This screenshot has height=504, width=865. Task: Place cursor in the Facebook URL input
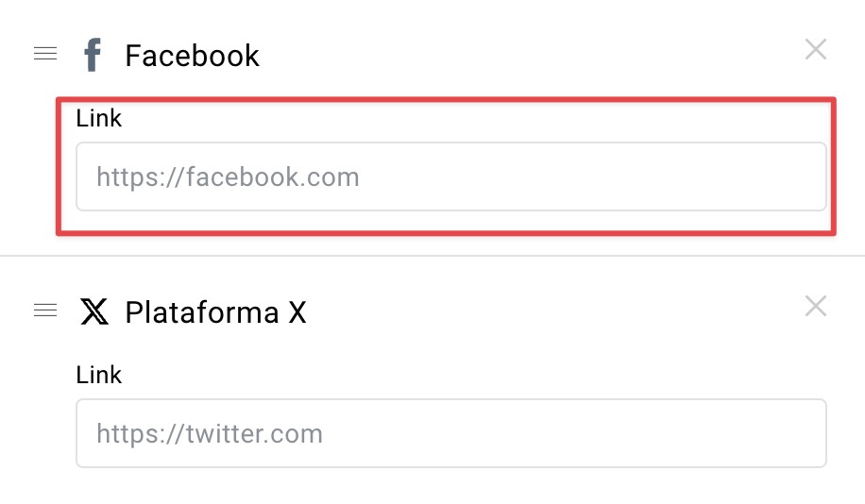(x=451, y=176)
